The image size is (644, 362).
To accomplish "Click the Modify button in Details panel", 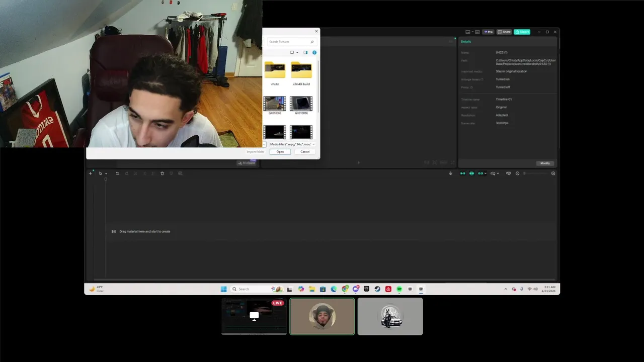I will coord(545,163).
